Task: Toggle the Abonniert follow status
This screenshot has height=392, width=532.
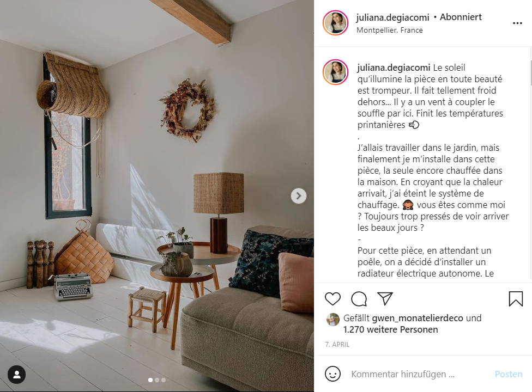Action: (461, 17)
